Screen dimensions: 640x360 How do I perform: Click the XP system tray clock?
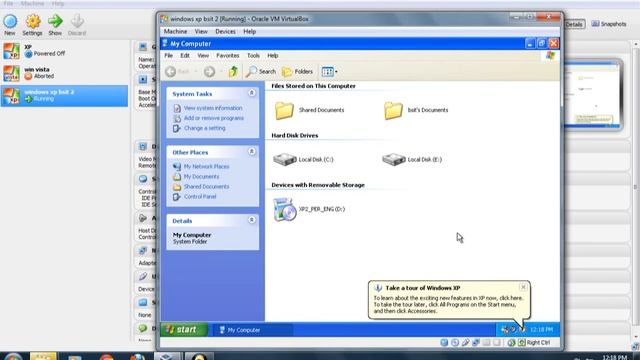[x=541, y=330]
